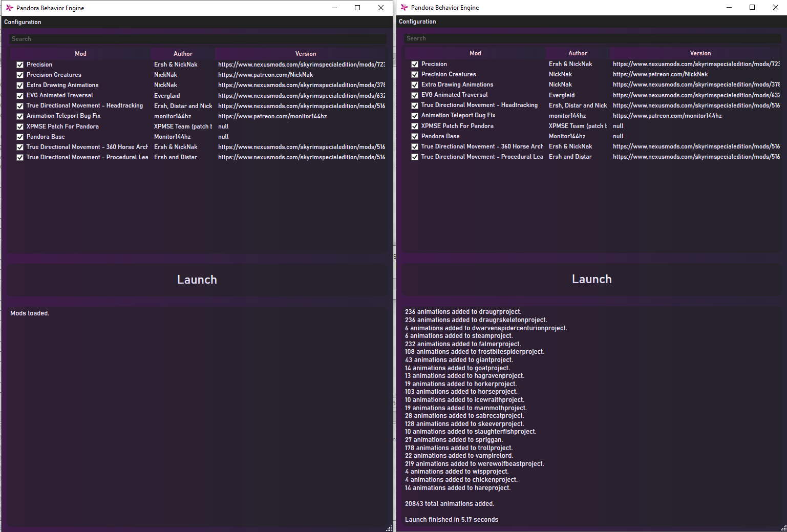Viewport: 787px width, 532px height.
Task: Open Configuration menu in right window
Action: coord(417,22)
